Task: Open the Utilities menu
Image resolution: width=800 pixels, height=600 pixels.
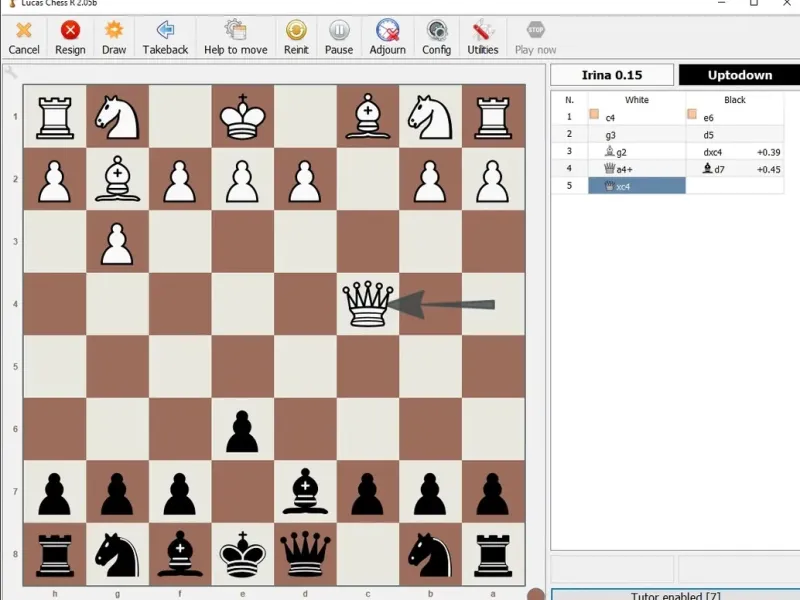Action: click(483, 38)
